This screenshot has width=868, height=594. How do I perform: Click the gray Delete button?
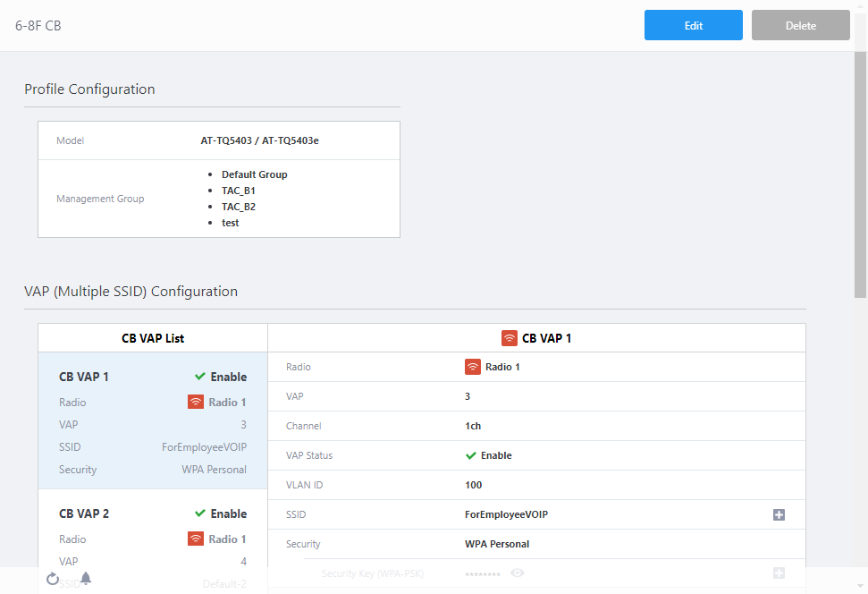pos(800,26)
